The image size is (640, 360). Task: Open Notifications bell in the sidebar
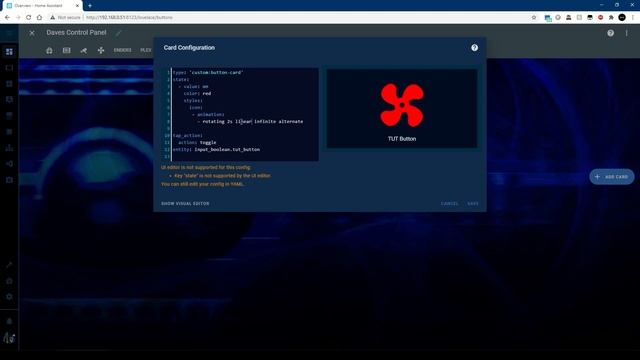[x=9, y=321]
